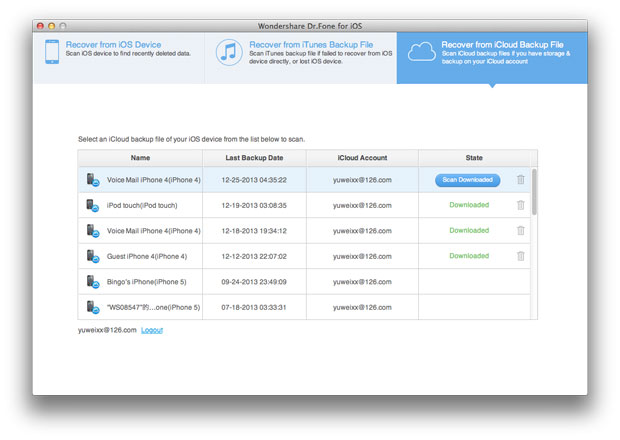Delete the Guest iPhone 4 backup
Viewport: 620px width, 440px height.
point(521,256)
